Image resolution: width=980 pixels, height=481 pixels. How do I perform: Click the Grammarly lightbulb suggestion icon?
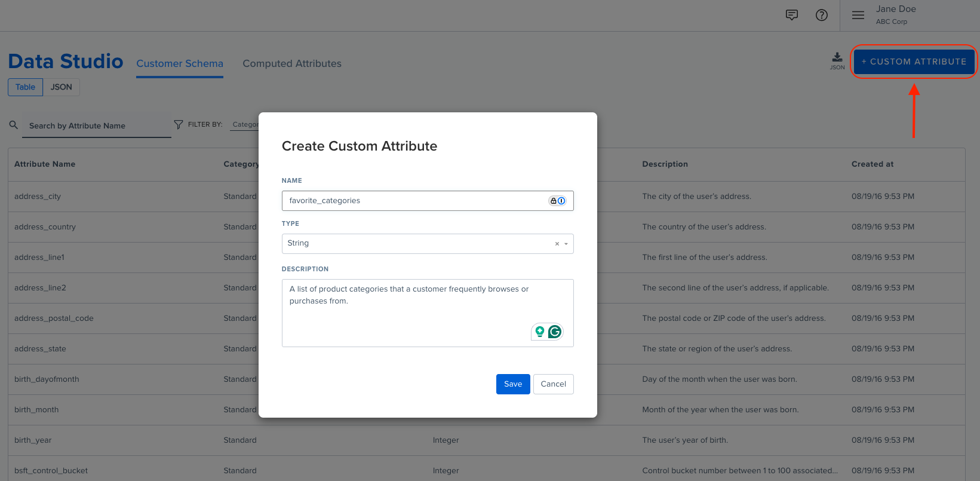(x=540, y=332)
